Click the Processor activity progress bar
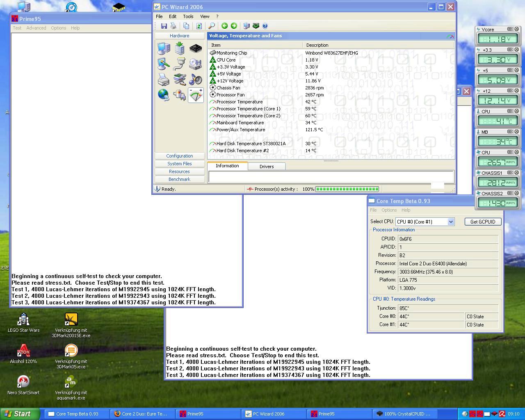 [x=347, y=189]
